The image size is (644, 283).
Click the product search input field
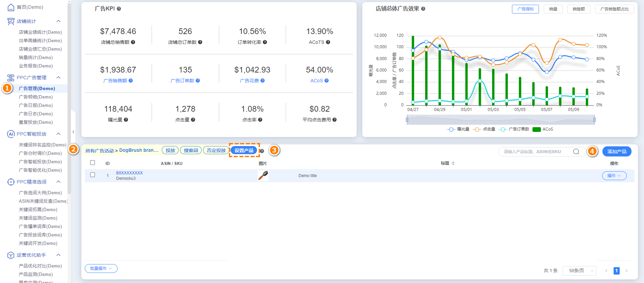(535, 152)
